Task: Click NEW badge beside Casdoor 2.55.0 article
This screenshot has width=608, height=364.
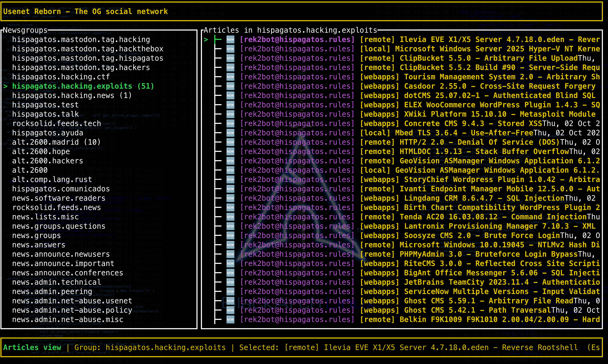Action: (230, 86)
